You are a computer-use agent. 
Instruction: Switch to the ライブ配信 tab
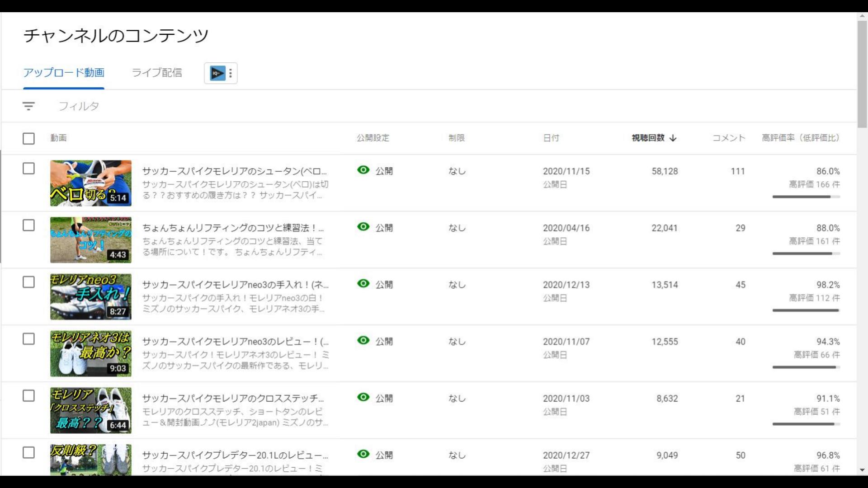[x=157, y=73]
